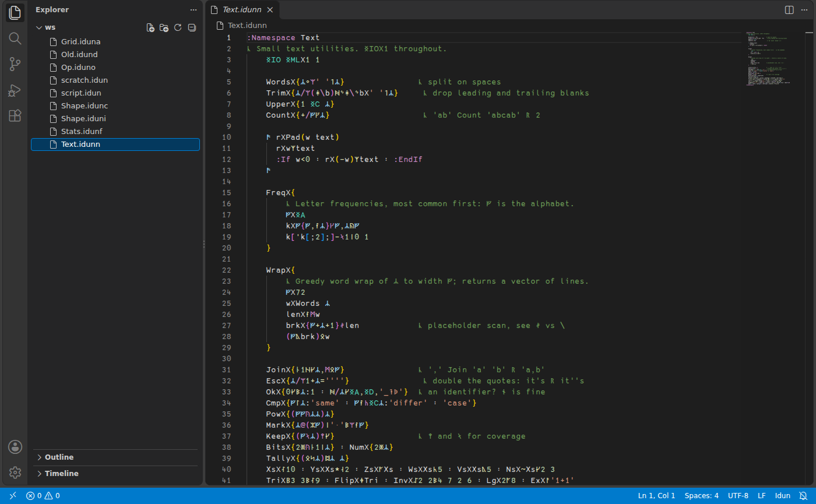Viewport: 816px width, 504px height.
Task: Show errors and warnings problems panel
Action: coord(43,496)
